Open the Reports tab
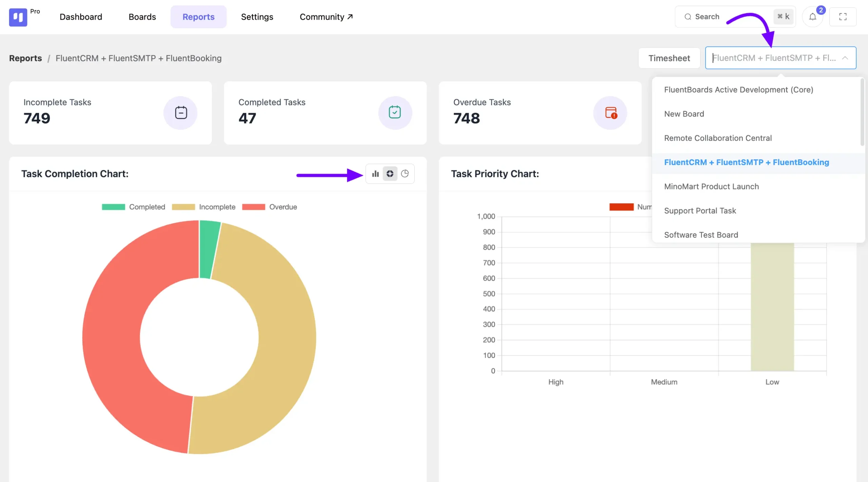This screenshot has width=868, height=482. [x=198, y=17]
